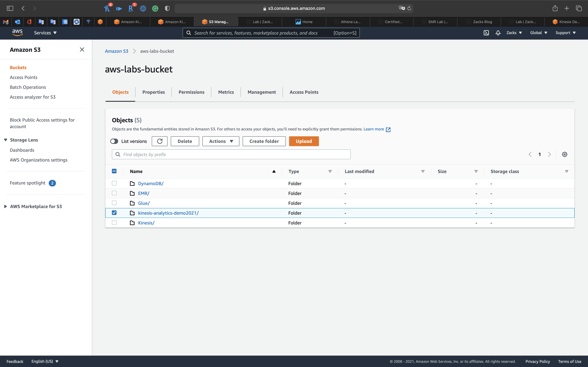Toggle the List versions switch

pos(114,141)
